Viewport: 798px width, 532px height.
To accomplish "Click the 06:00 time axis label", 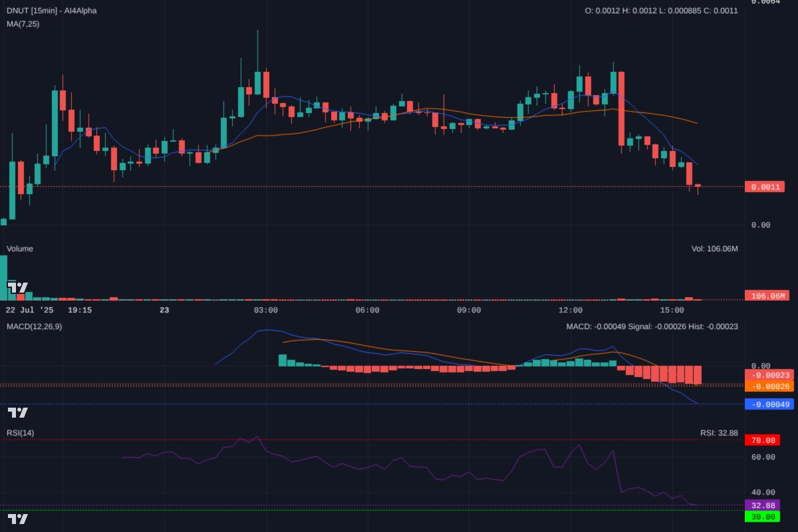I will [368, 310].
